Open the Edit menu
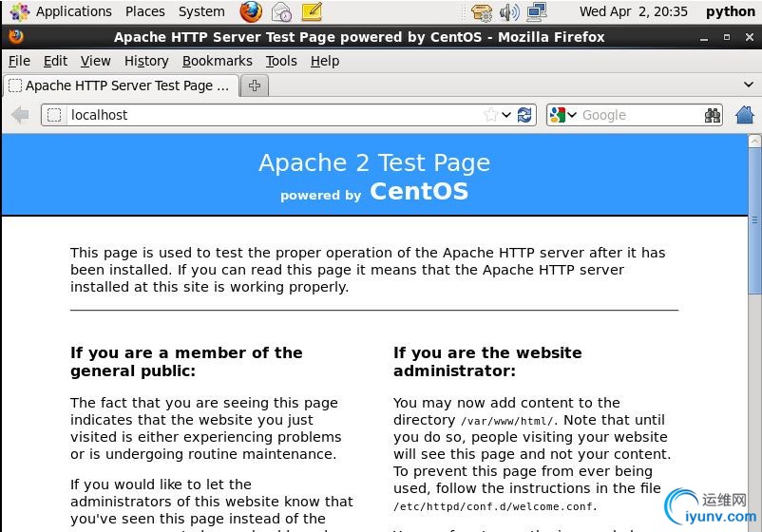This screenshot has width=762, height=532. pyautogui.click(x=55, y=61)
